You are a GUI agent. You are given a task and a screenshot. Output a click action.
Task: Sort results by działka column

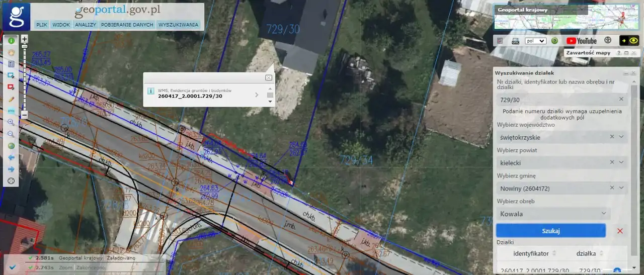tap(590, 253)
